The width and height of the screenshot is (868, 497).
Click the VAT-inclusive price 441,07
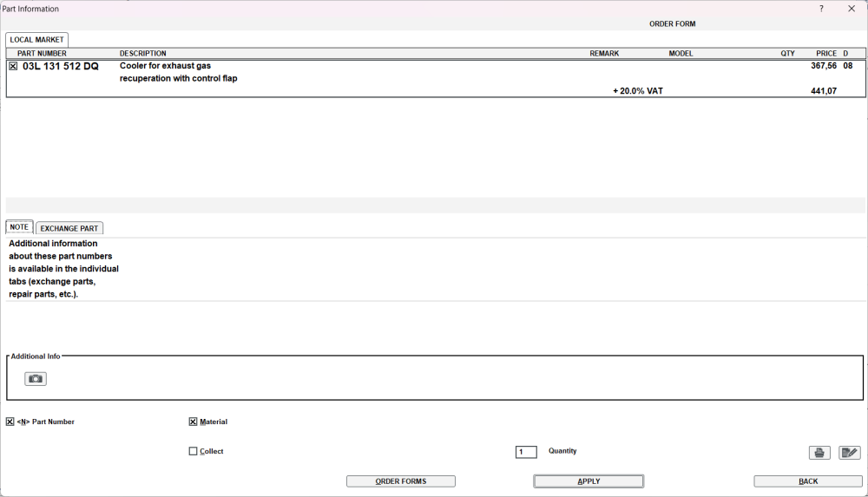click(823, 91)
